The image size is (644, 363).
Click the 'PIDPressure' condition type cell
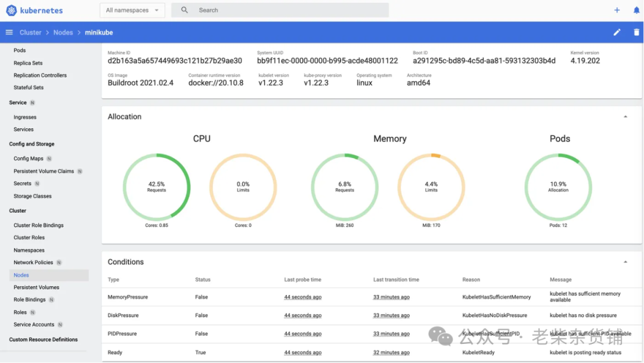pos(122,334)
